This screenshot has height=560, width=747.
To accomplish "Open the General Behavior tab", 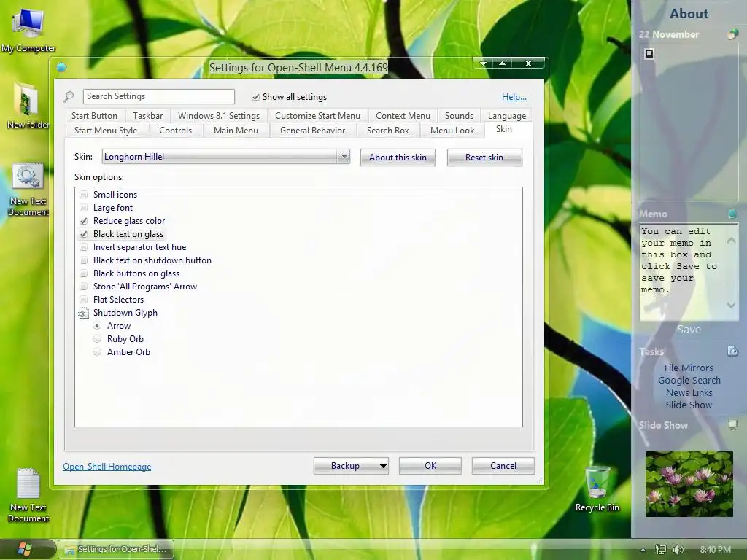I will pyautogui.click(x=312, y=131).
